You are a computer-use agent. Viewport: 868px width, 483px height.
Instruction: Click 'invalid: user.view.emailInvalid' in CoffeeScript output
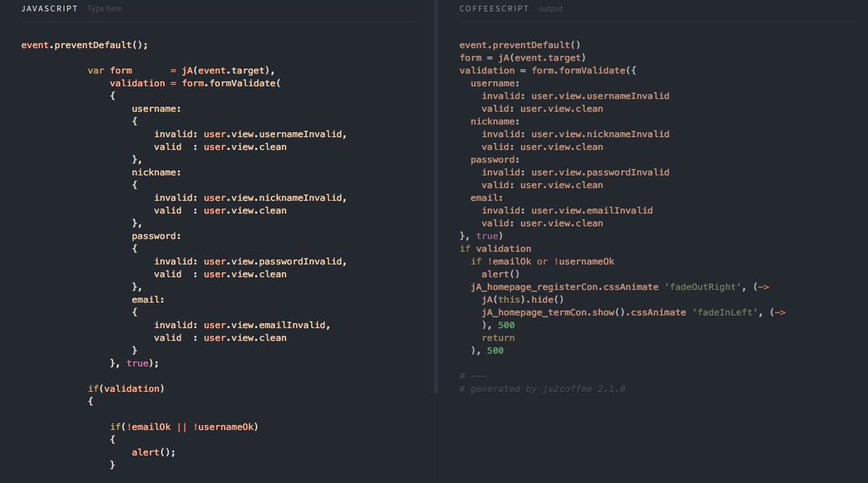coord(568,211)
